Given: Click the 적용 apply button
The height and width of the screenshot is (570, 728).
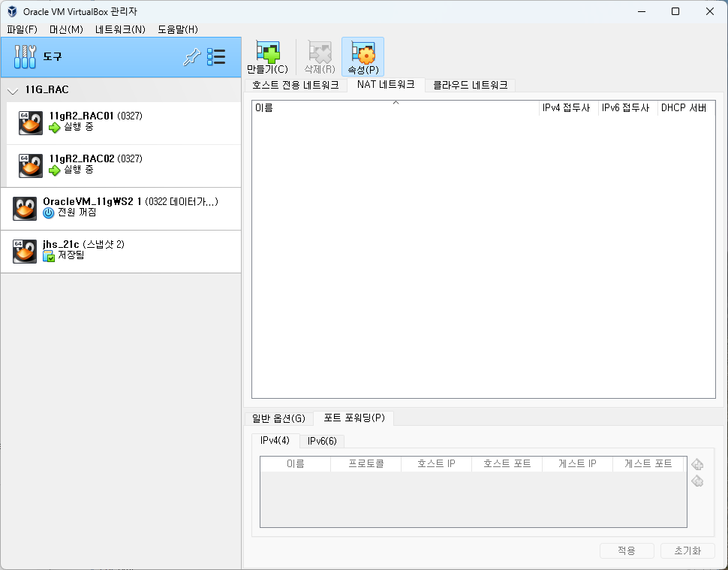Looking at the screenshot, I should [627, 550].
